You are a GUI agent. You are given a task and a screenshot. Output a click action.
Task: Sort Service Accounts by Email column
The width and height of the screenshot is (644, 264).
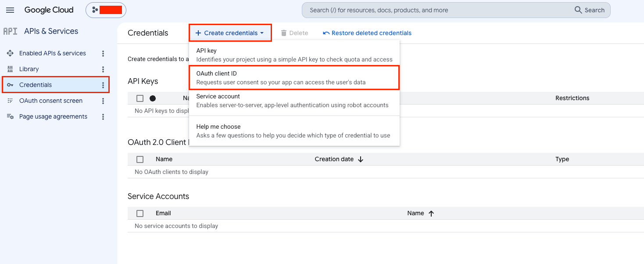[x=163, y=213]
